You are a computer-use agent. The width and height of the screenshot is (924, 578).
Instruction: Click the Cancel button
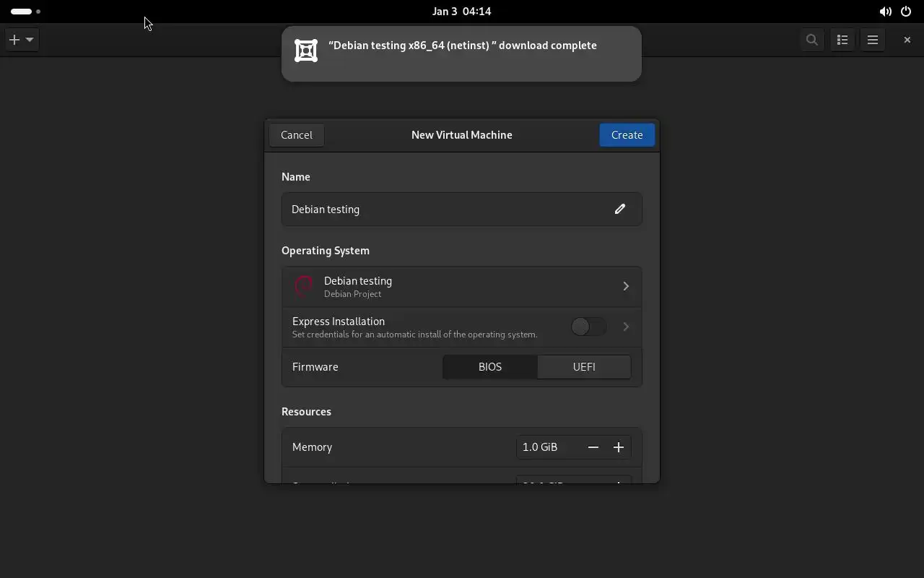point(297,135)
